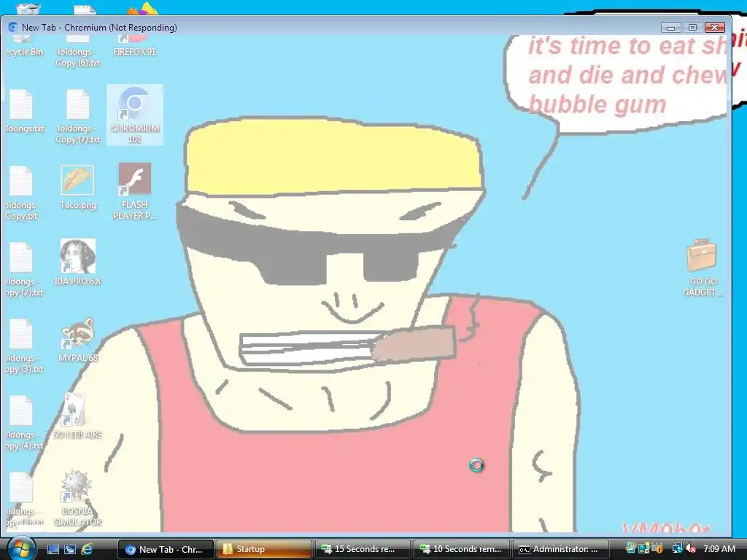Screen dimensions: 747x560
Task: Select the loldongs - Copy (5).txt file
Action: (x=23, y=499)
